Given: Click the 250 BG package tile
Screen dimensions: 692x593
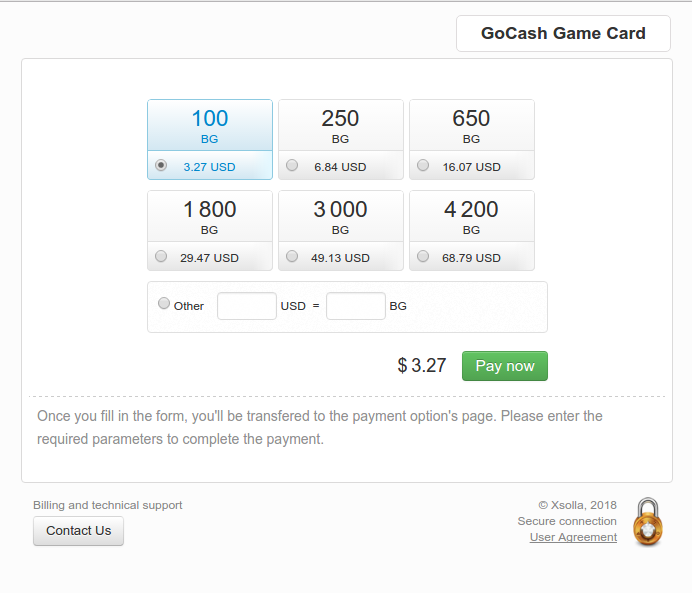Looking at the screenshot, I should [x=341, y=139].
